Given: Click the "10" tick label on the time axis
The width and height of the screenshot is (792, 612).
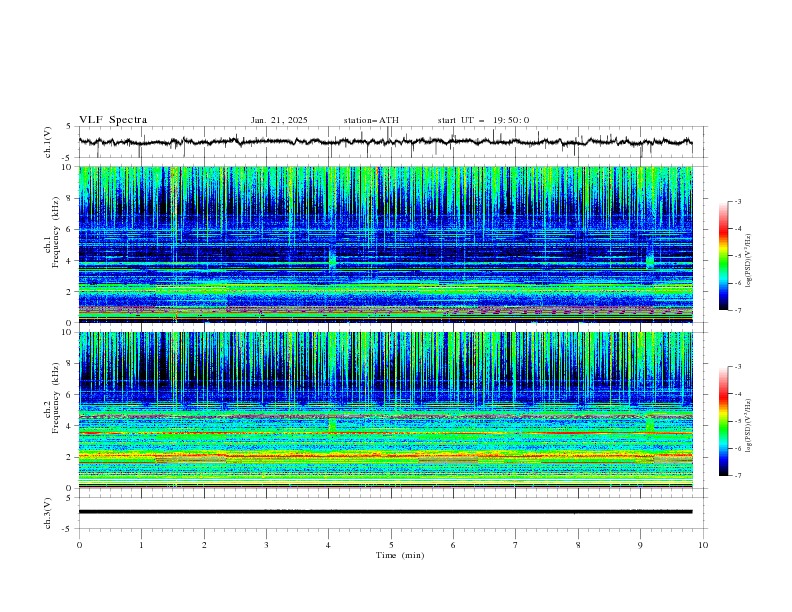Looking at the screenshot, I should pos(703,545).
